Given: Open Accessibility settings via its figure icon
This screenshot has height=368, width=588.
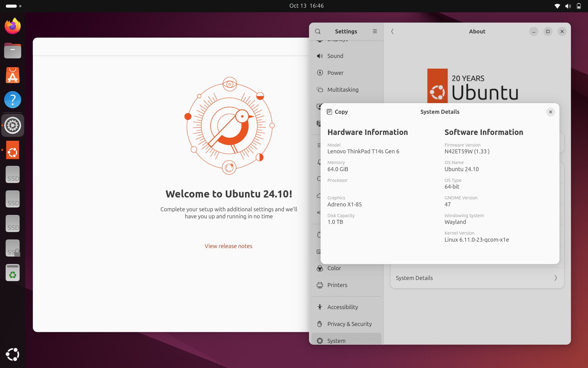Looking at the screenshot, I should [320, 307].
